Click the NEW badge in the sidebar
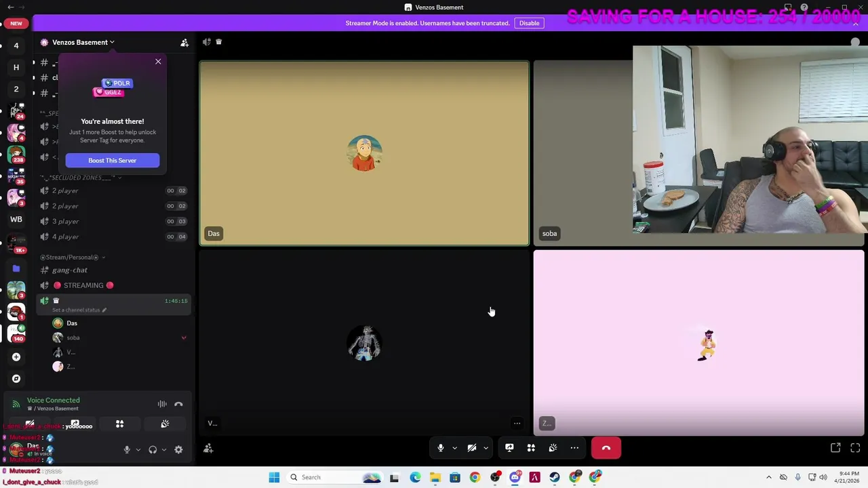The height and width of the screenshot is (488, 868). coord(16,23)
